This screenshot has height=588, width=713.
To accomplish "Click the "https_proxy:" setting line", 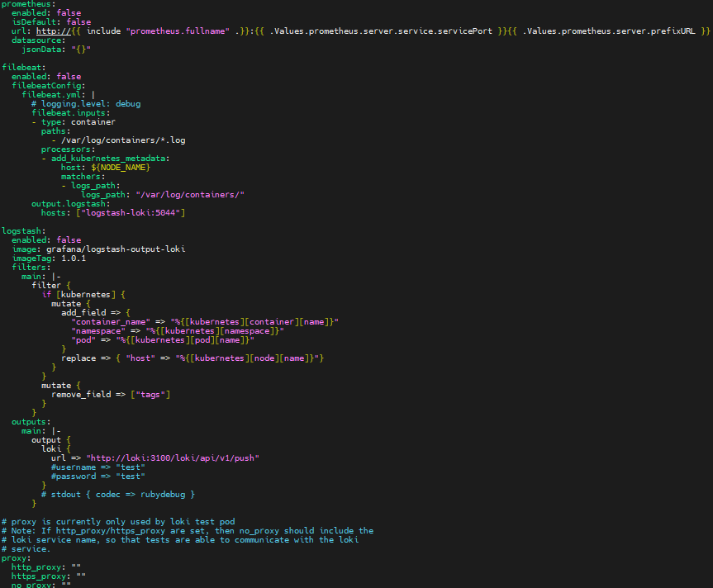I will click(x=49, y=576).
